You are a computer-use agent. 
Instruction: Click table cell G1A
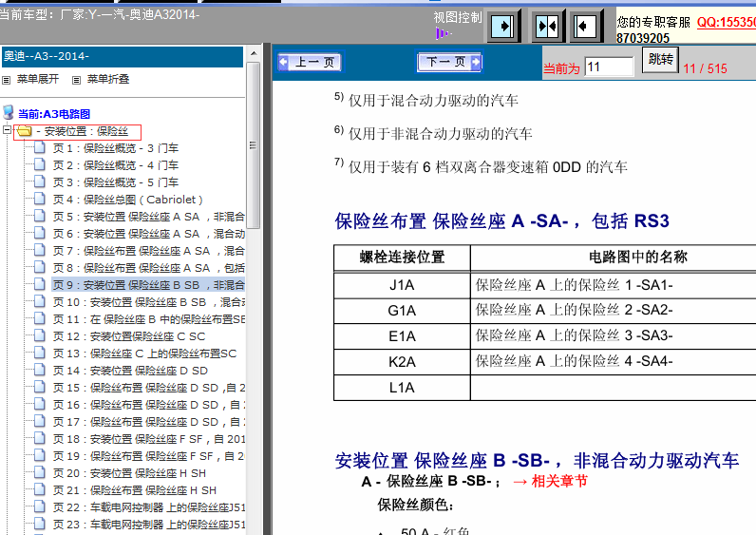coord(402,311)
